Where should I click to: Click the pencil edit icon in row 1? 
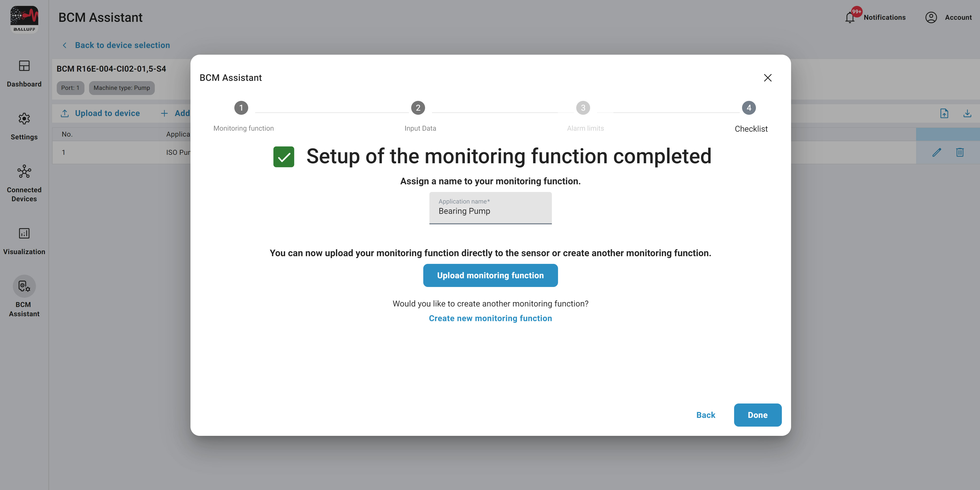[x=936, y=152]
